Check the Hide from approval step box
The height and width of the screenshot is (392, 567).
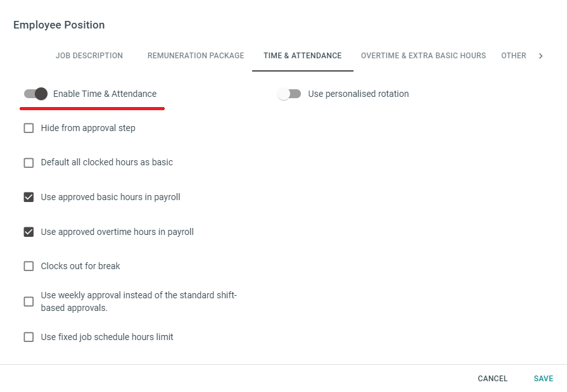tap(29, 128)
